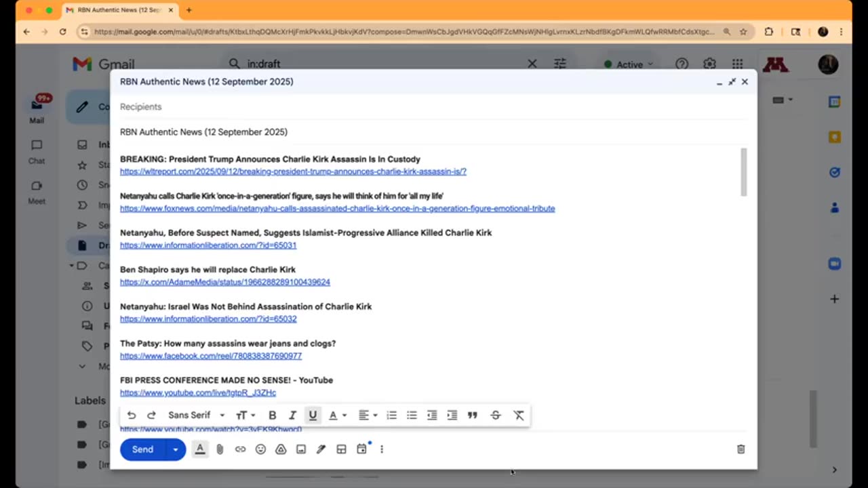868x488 pixels.
Task: Click the compose body vertical scrollbar
Action: [x=744, y=172]
